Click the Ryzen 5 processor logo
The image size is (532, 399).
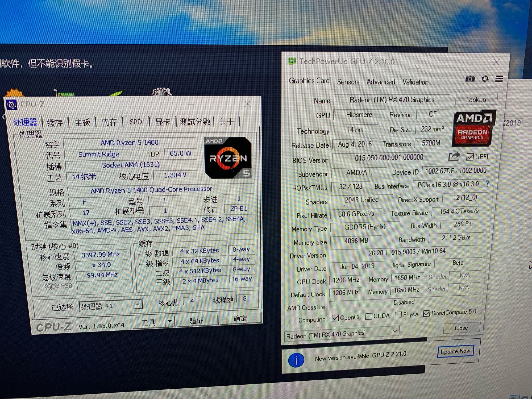pyautogui.click(x=228, y=158)
